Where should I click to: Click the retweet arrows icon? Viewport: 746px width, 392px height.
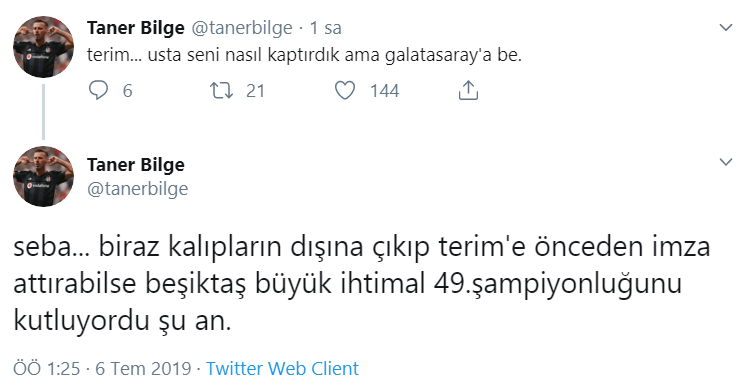pyautogui.click(x=222, y=90)
